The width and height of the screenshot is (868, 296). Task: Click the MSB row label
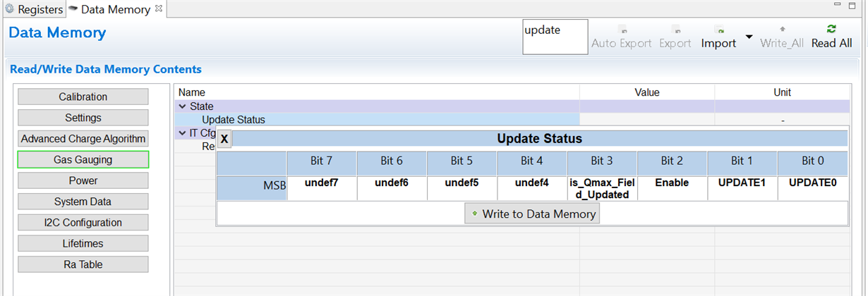(251, 189)
